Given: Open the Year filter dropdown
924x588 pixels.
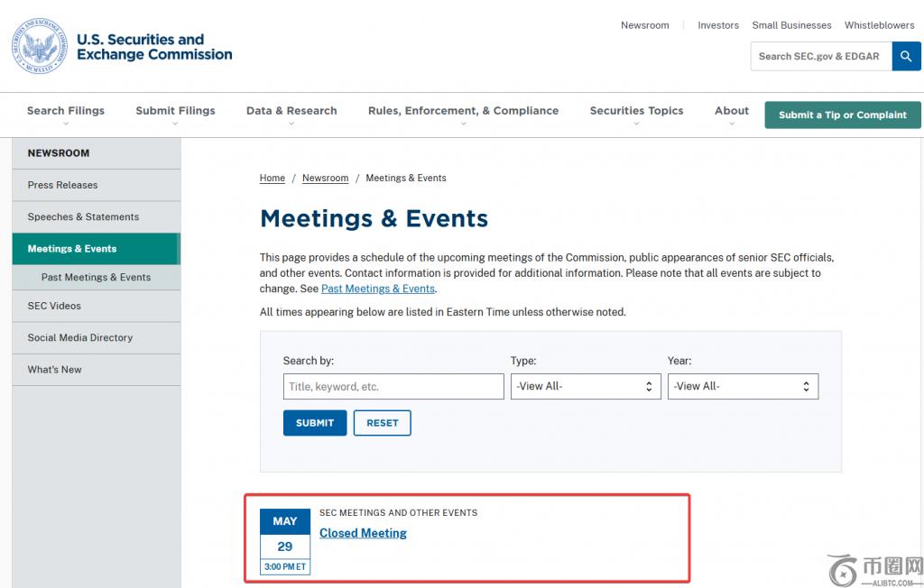Looking at the screenshot, I should 742,386.
